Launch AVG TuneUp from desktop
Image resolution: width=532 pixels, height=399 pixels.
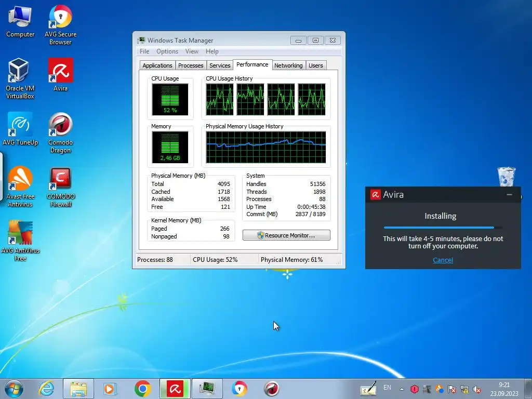[20, 129]
